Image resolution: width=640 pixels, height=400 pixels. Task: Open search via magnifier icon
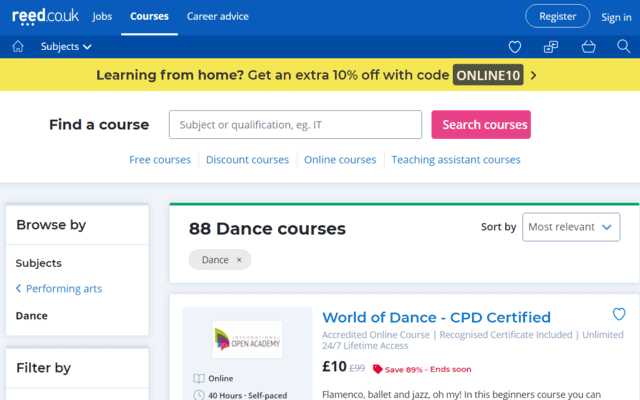tap(623, 47)
